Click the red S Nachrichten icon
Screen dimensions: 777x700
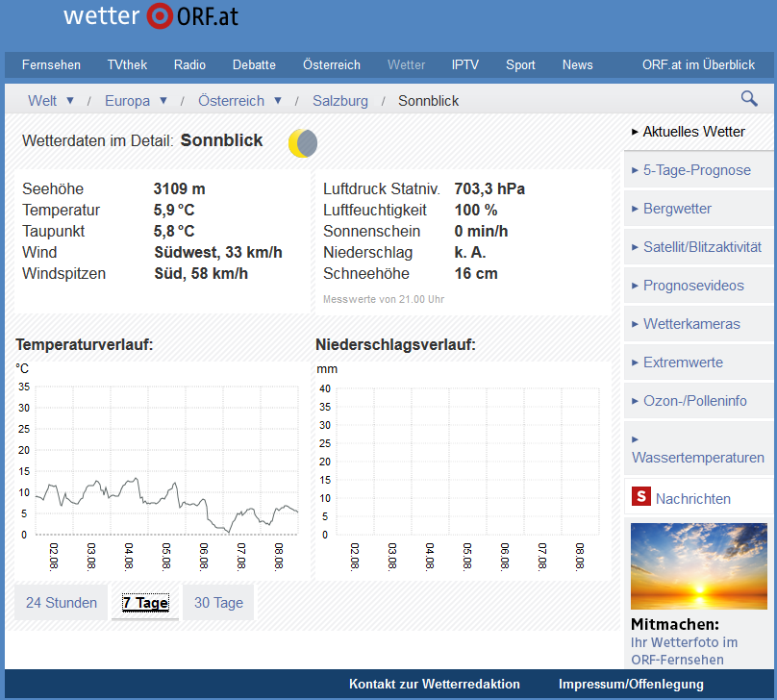[x=640, y=497]
